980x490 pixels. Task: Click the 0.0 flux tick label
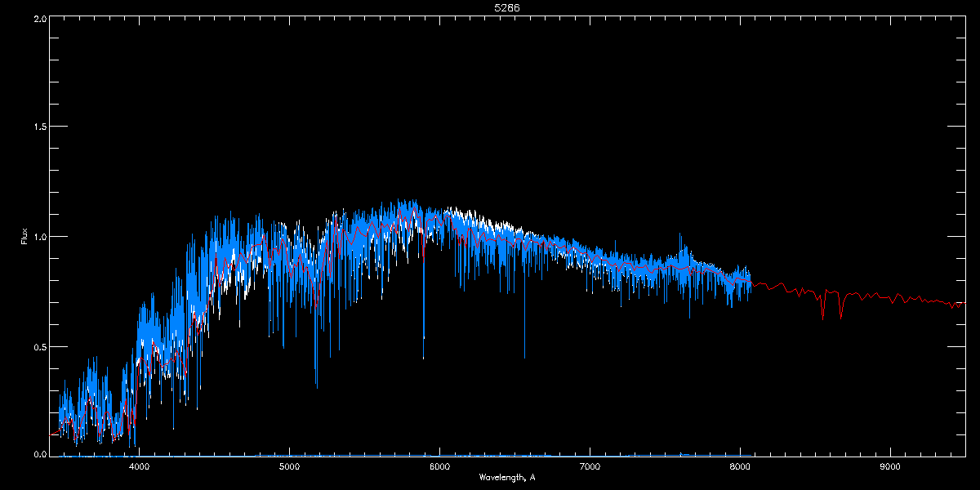click(38, 453)
